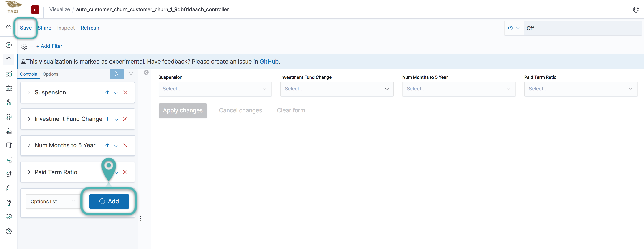
Task: Open the Paid Term Ratio Select dropdown
Action: 581,89
